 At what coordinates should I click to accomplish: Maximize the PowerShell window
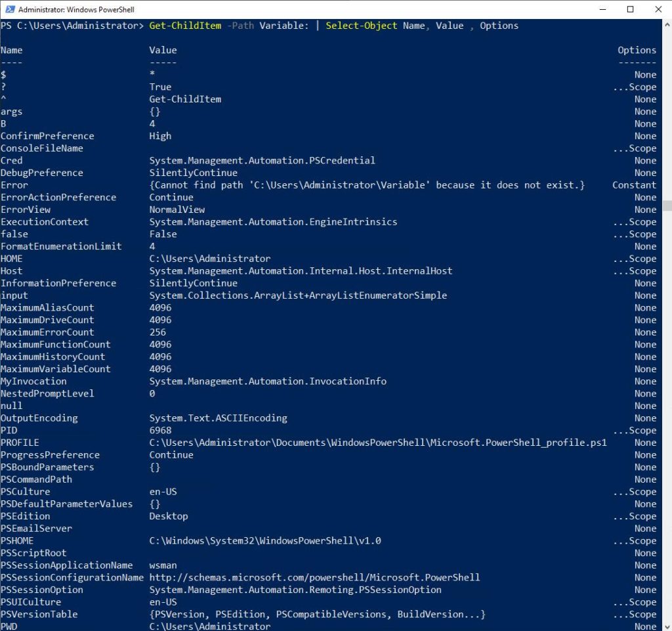[630, 9]
